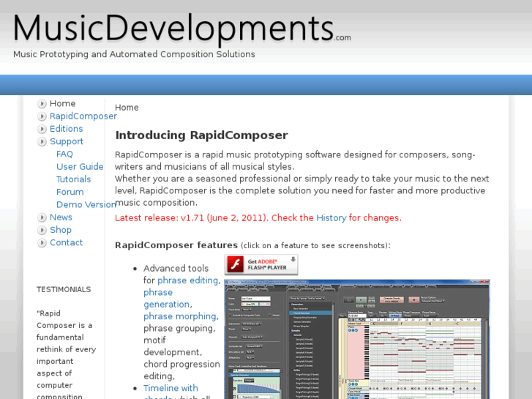Go to the Tutorials page

73,179
